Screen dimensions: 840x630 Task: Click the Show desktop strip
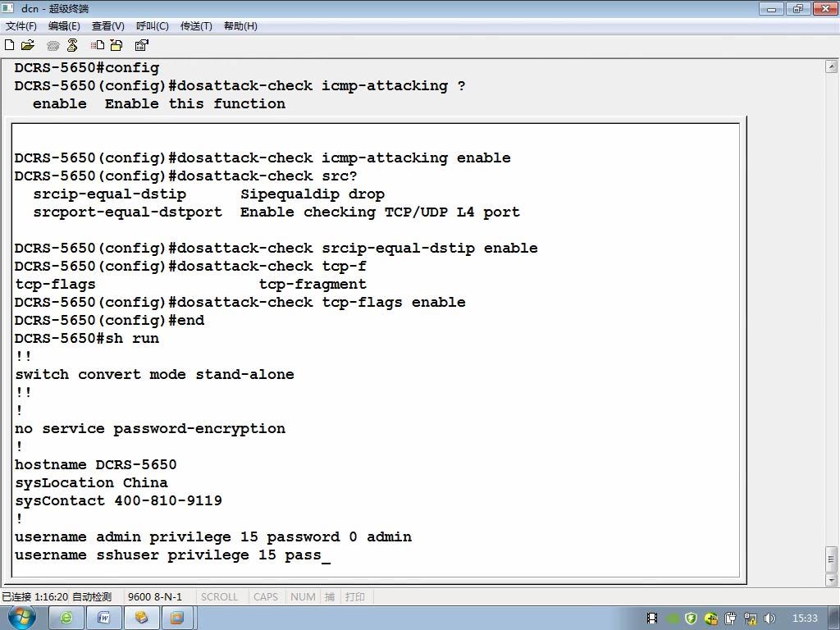click(834, 618)
